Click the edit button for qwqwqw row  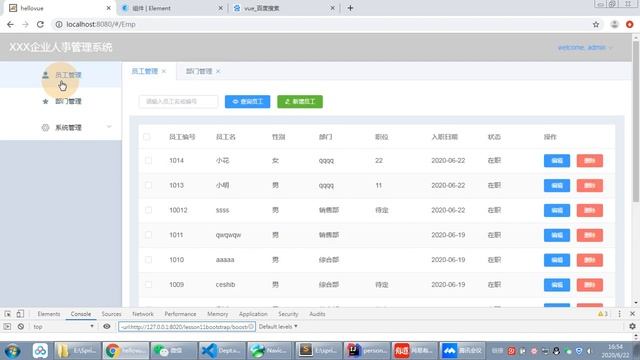click(557, 236)
